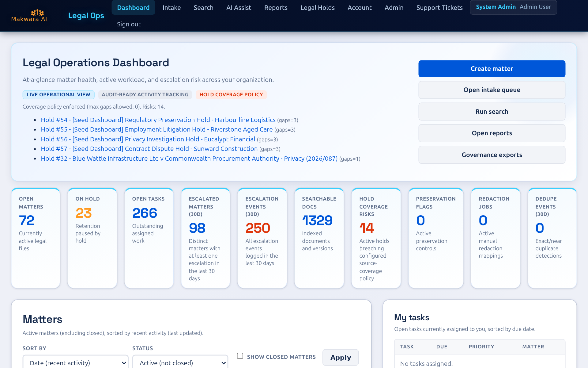The image size is (588, 368).
Task: Change status filter to show all matters
Action: [180, 362]
